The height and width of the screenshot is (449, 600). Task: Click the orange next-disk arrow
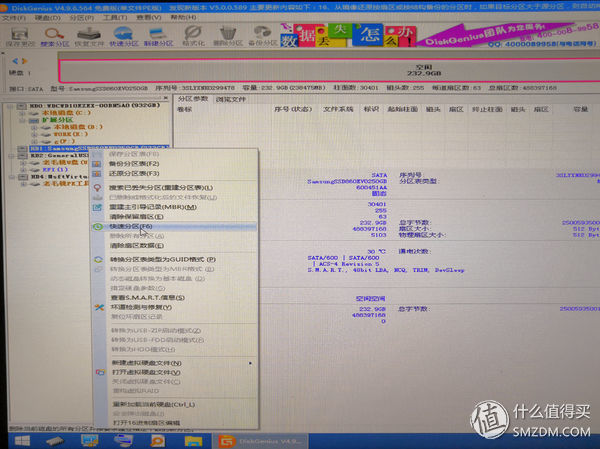(24, 61)
